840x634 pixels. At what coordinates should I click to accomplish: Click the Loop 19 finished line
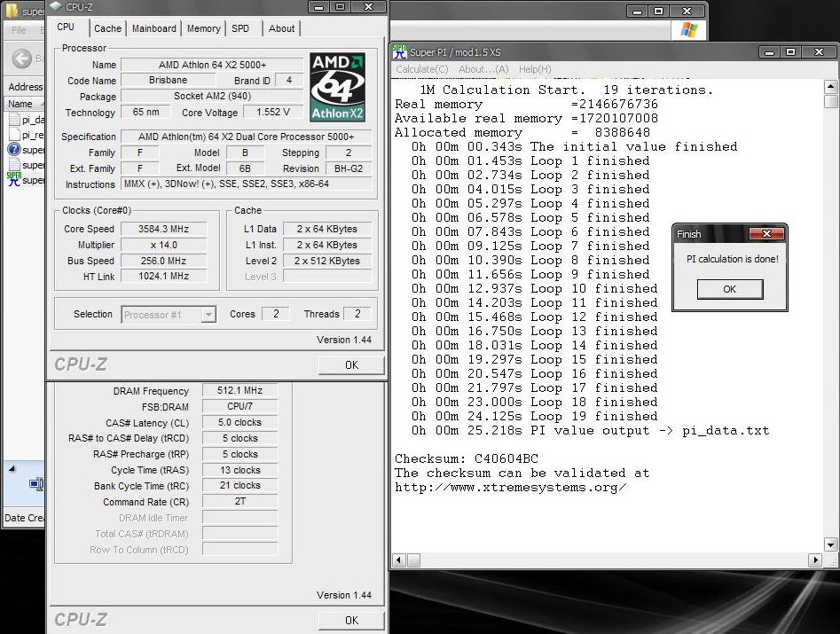pyautogui.click(x=534, y=416)
